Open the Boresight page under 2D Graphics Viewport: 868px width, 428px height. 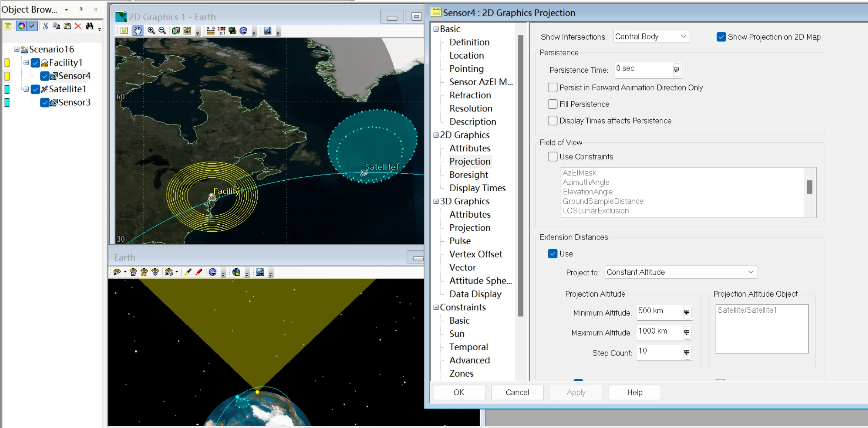(469, 175)
